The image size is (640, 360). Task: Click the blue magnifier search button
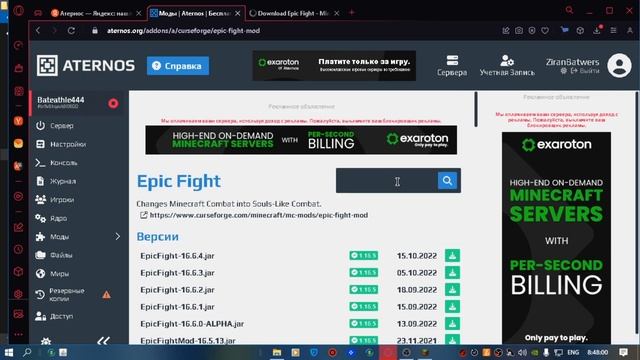coord(447,180)
